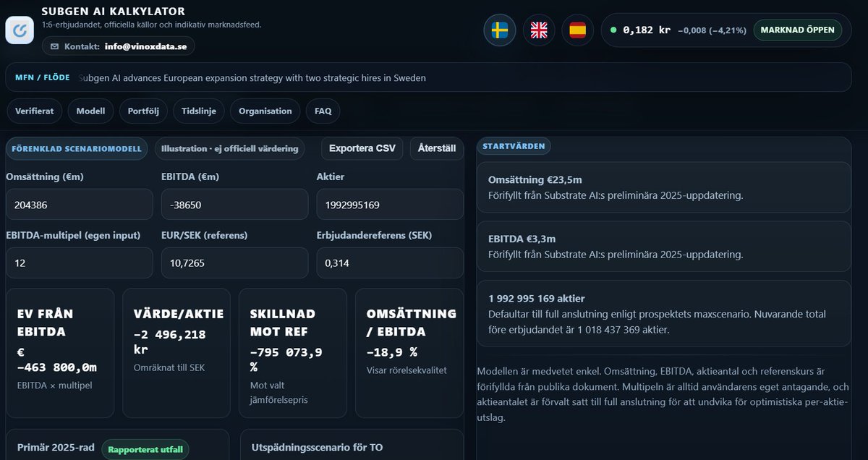Go to the Tidslinje section
The image size is (868, 460).
pos(198,111)
